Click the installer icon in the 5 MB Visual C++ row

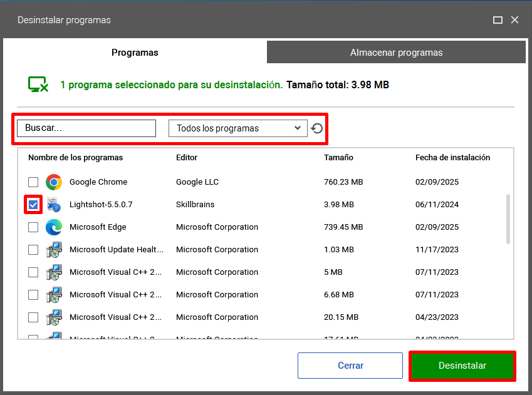pos(54,272)
